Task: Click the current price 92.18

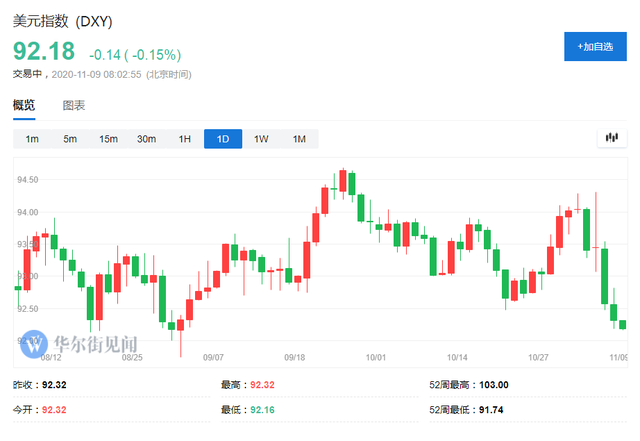Action: pos(44,51)
